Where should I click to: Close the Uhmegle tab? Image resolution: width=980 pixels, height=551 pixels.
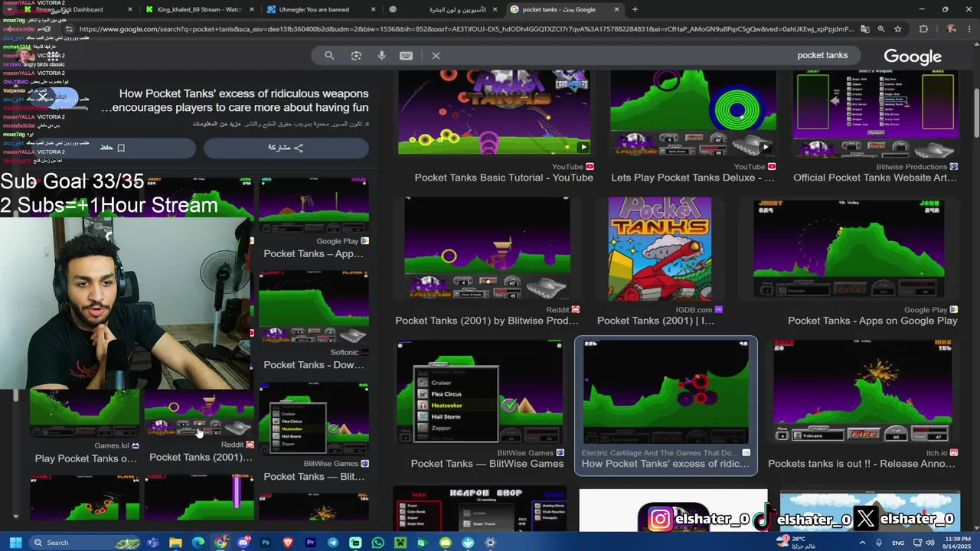pos(373,9)
